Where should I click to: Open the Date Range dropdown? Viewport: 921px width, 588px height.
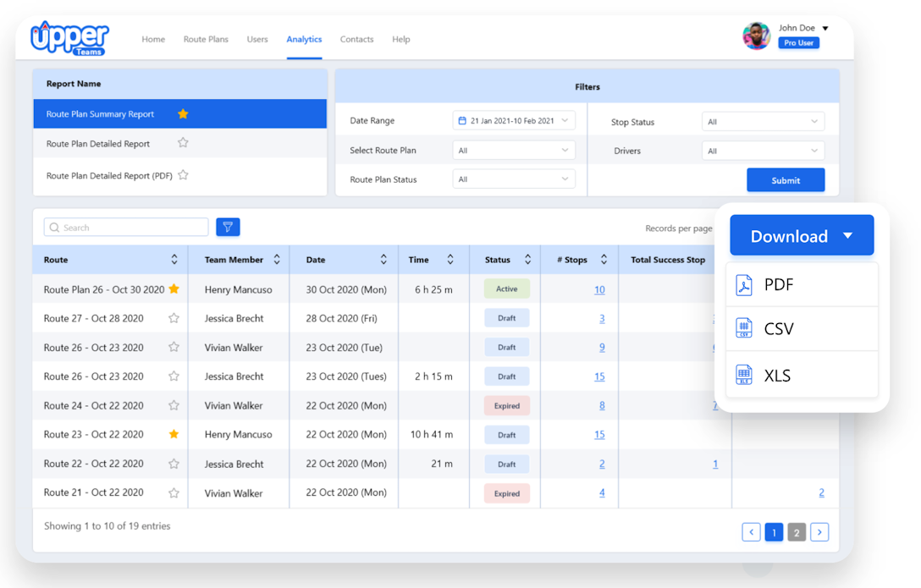tap(514, 121)
